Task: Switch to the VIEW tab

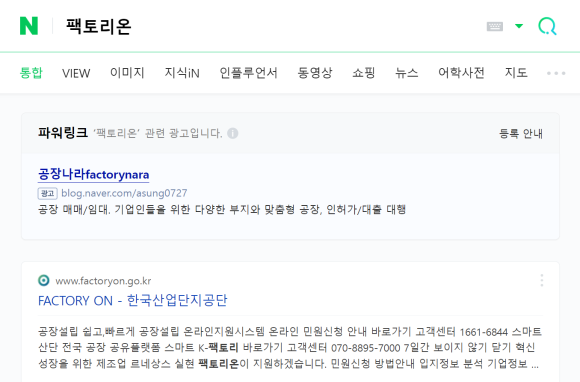Action: coord(76,73)
